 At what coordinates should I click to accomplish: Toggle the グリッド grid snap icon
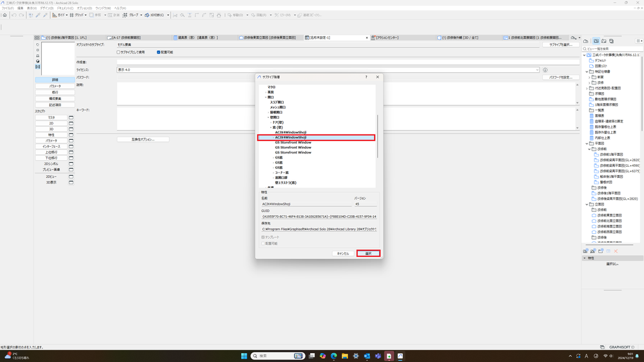72,15
